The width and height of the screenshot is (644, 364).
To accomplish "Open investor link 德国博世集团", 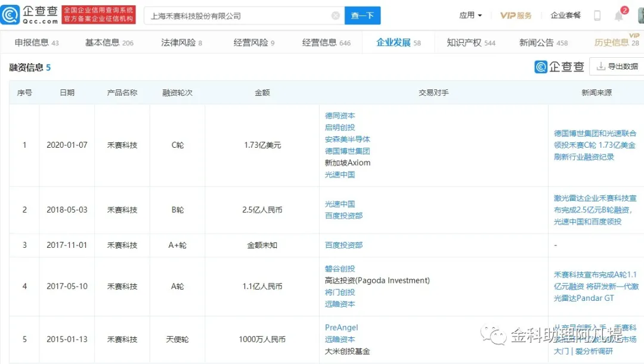I will point(348,151).
